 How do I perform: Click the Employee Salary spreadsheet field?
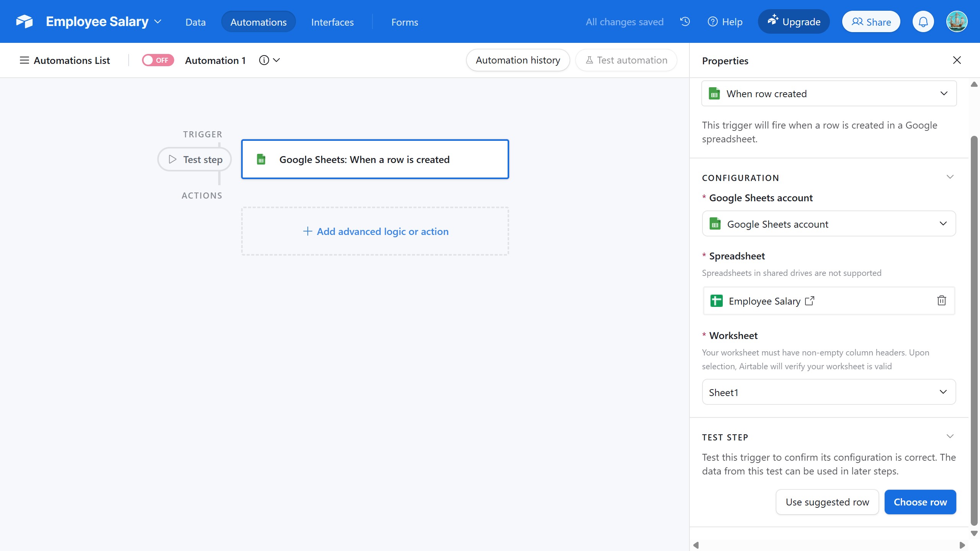click(829, 300)
